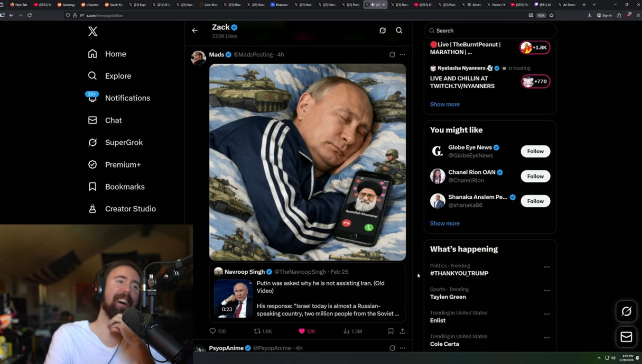The image size is (642, 364).
Task: Open the network icon in the system tray
Action: 607,358
